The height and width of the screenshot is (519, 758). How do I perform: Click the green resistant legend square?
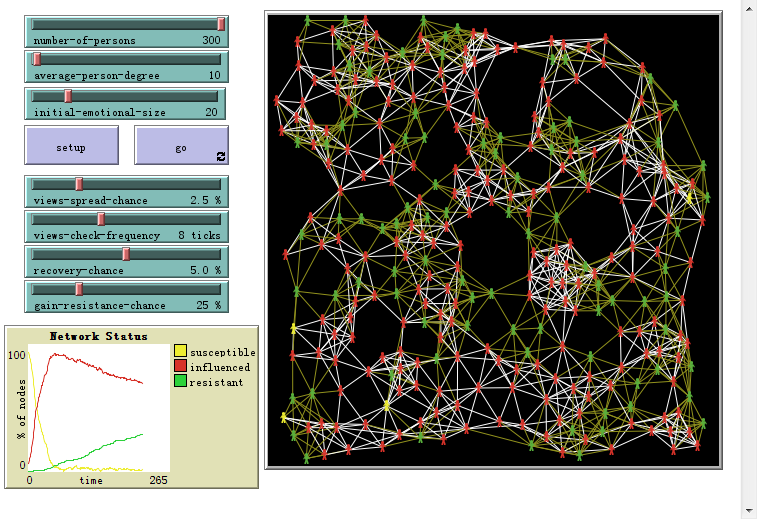pyautogui.click(x=180, y=382)
